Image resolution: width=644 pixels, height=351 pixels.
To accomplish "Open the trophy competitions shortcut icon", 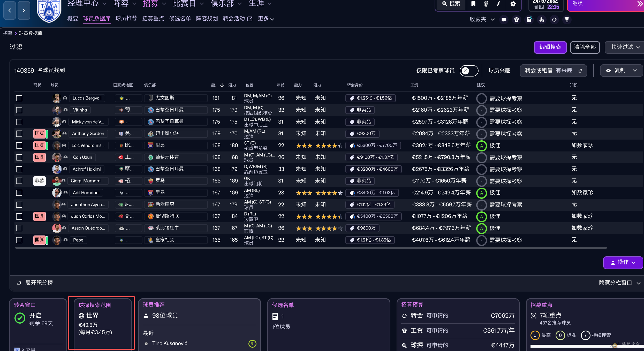I will pyautogui.click(x=567, y=20).
